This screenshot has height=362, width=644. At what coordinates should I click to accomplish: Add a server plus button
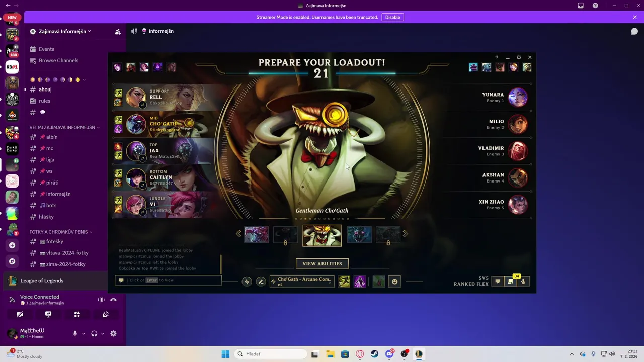[x=12, y=245]
